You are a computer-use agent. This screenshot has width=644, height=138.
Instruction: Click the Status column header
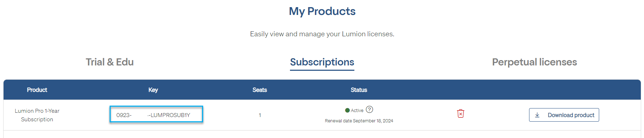pos(359,90)
